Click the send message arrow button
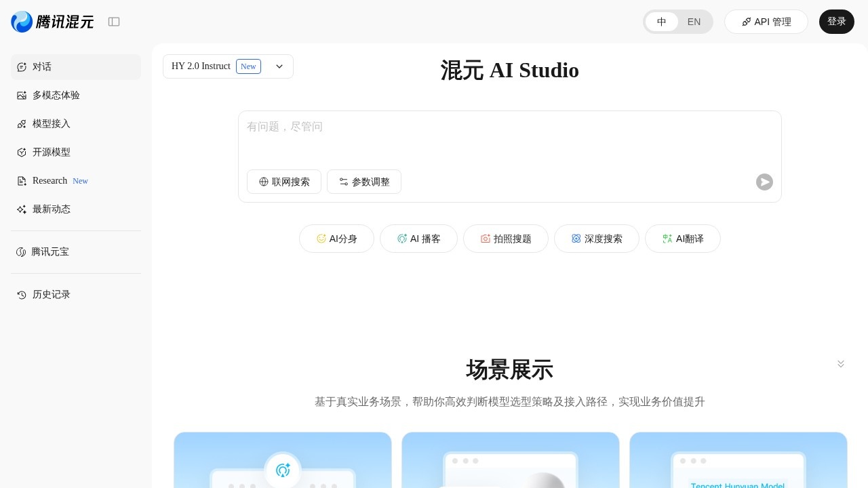 tap(764, 182)
